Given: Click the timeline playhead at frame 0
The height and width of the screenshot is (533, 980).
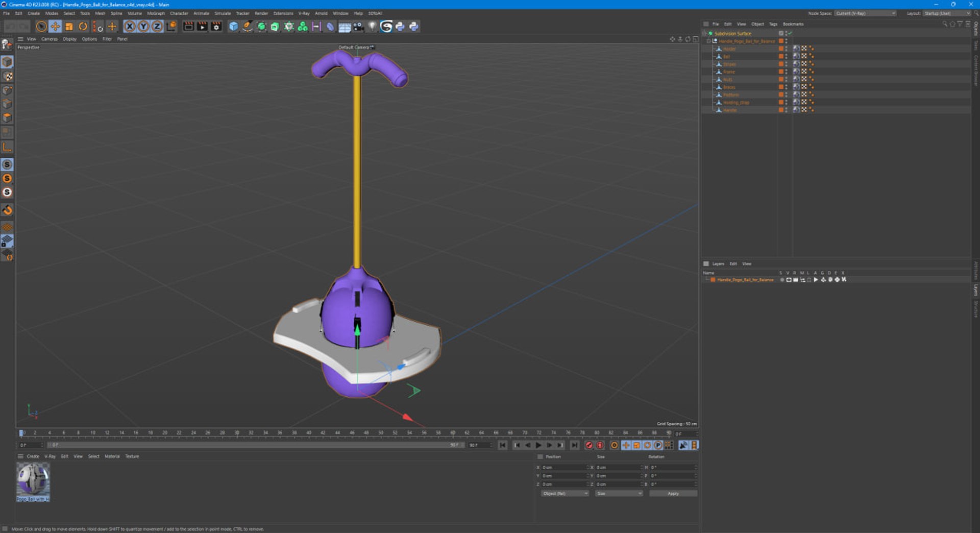Looking at the screenshot, I should click(21, 433).
